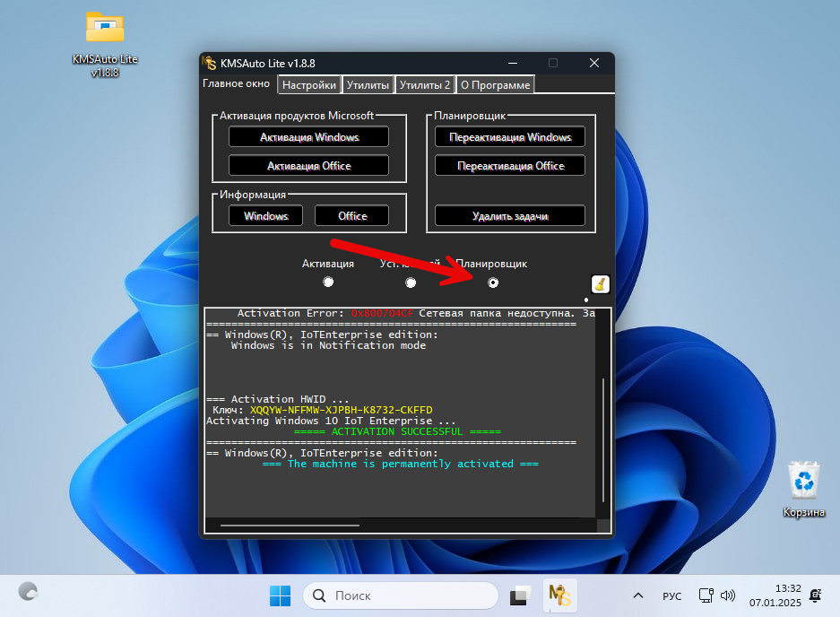Click the network icon in the system tray

[x=706, y=595]
